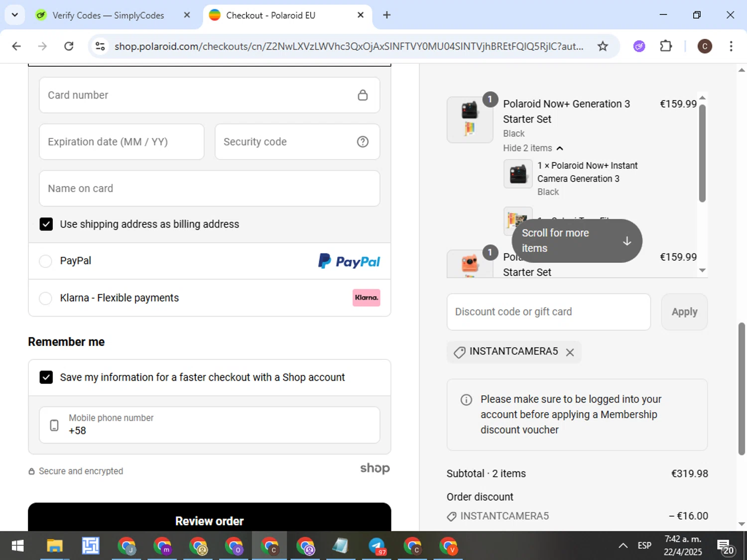Click the lock icon beside Secure and encrypted

click(31, 471)
